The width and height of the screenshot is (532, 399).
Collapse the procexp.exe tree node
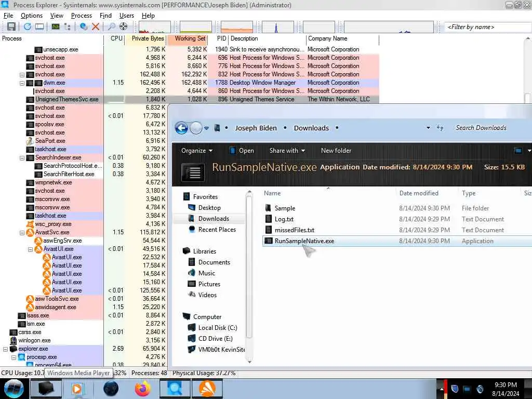coord(14,357)
